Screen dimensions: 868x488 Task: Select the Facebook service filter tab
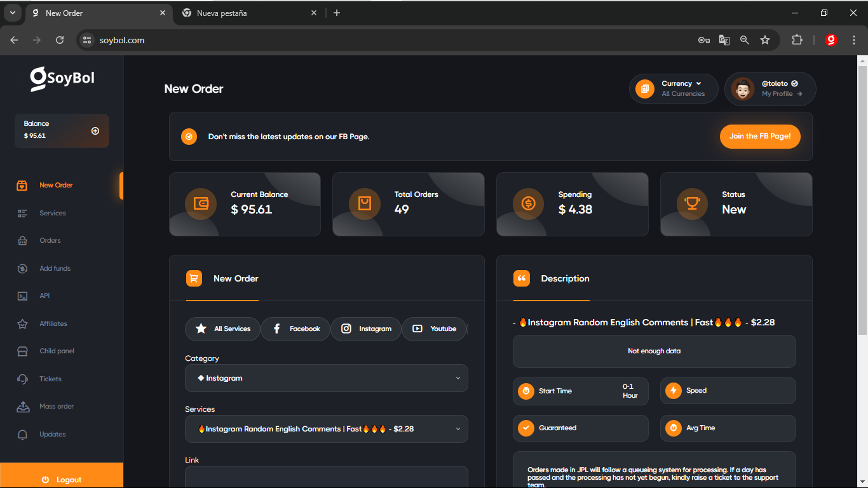(296, 329)
